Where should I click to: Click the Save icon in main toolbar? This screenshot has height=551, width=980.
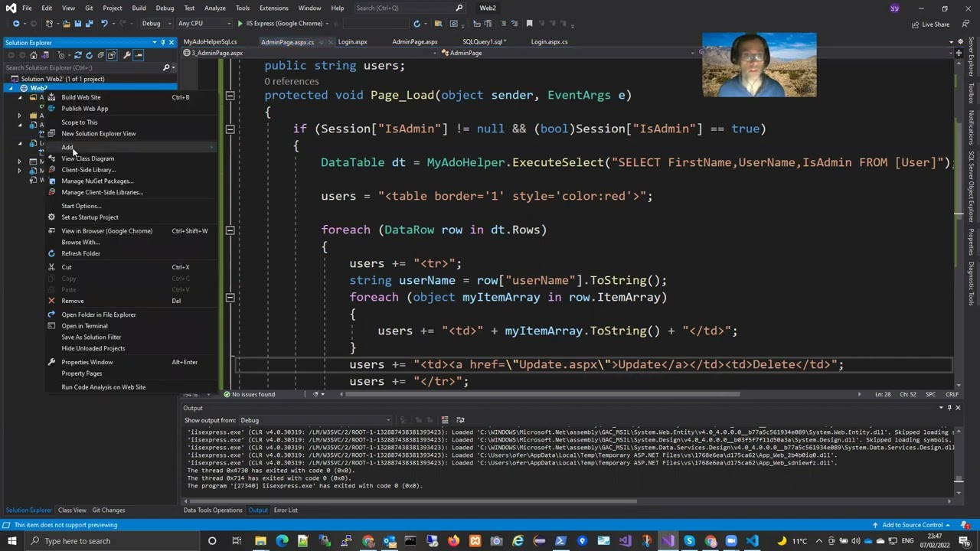(80, 24)
